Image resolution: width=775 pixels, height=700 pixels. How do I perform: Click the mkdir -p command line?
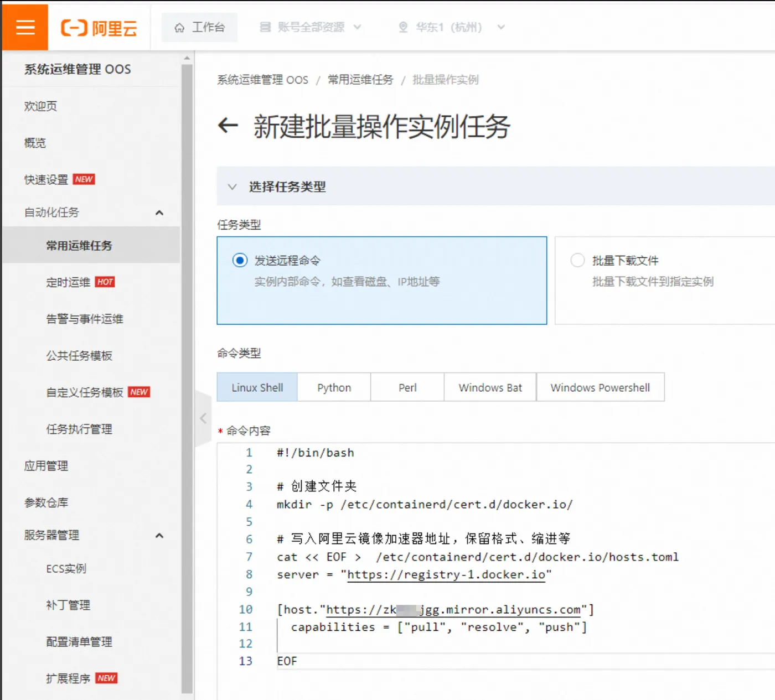[x=425, y=504]
